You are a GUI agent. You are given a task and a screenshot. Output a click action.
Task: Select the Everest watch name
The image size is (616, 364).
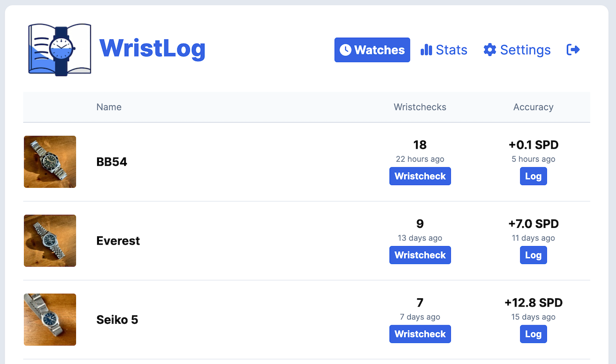click(118, 240)
